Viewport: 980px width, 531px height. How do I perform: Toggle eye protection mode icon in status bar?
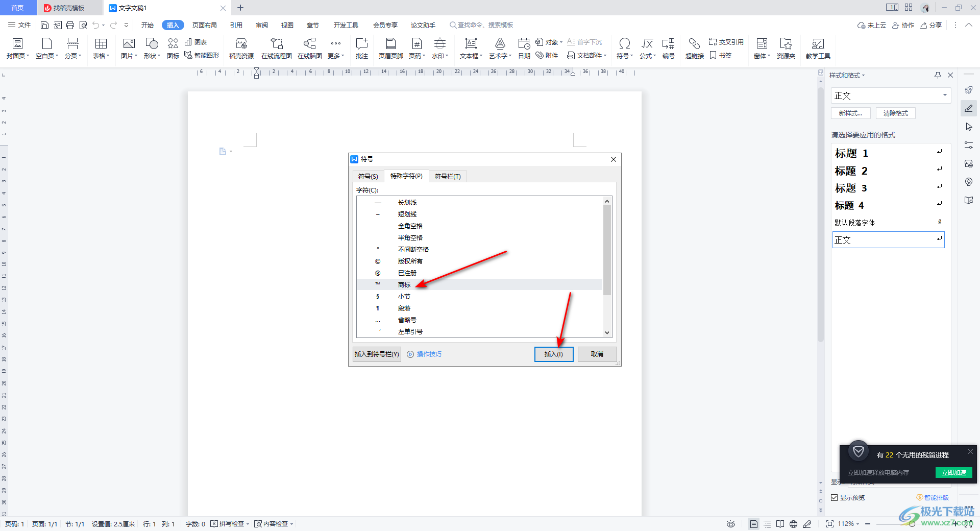coord(731,524)
